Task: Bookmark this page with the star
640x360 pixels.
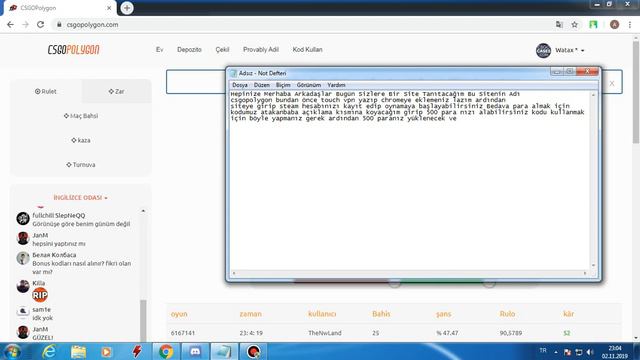Action: tap(575, 24)
